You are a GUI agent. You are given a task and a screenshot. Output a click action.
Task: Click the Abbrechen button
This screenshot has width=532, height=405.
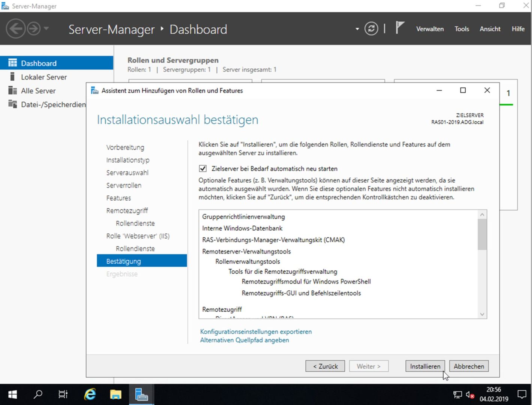coord(469,366)
